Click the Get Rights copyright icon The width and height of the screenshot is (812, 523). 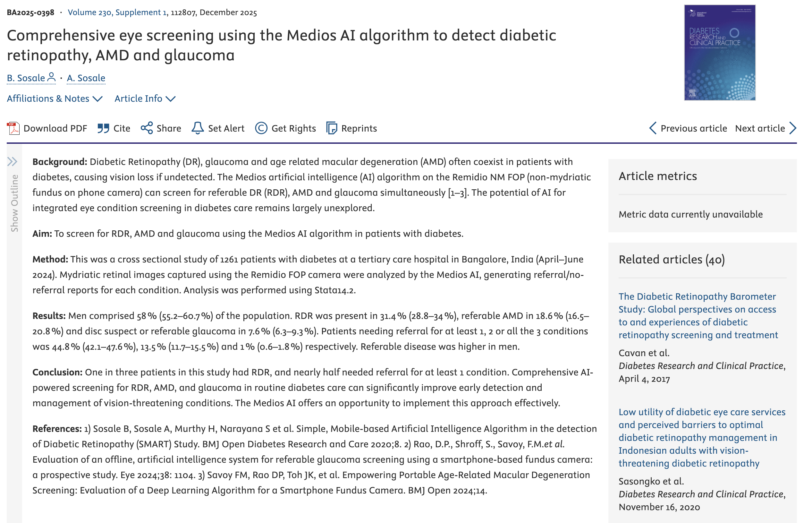click(x=261, y=128)
